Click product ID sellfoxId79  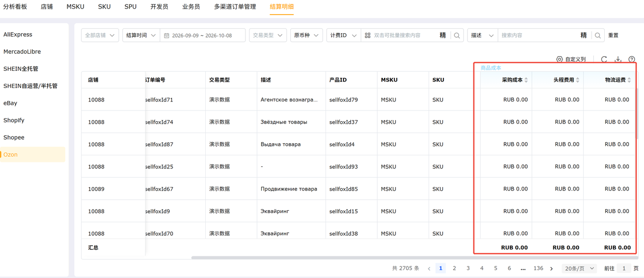click(344, 100)
